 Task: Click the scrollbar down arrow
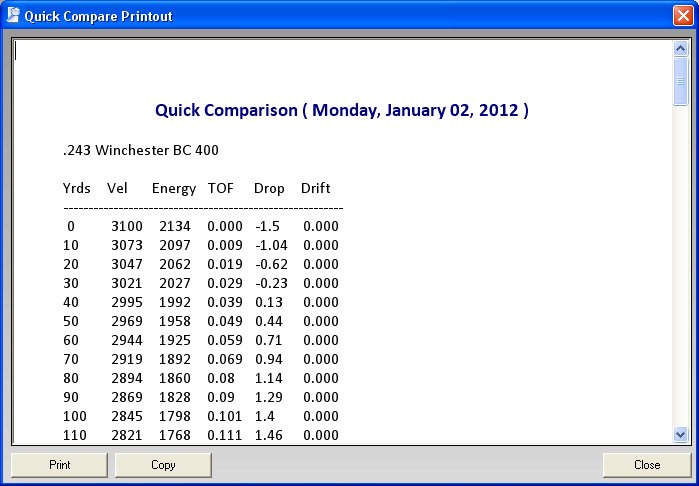tap(680, 434)
